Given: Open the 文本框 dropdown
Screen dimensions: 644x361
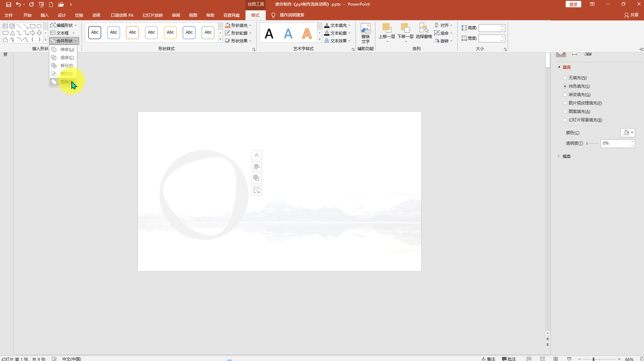Looking at the screenshot, I should pyautogui.click(x=63, y=33).
